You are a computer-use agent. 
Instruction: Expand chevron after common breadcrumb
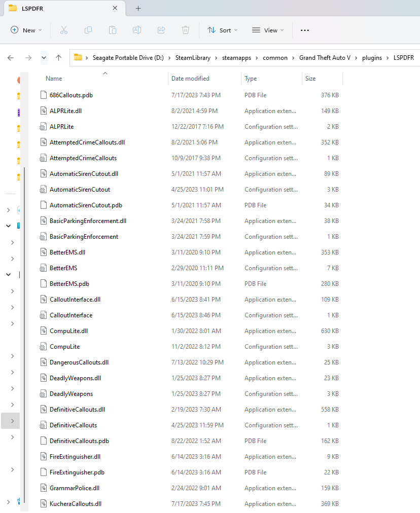[x=293, y=58]
